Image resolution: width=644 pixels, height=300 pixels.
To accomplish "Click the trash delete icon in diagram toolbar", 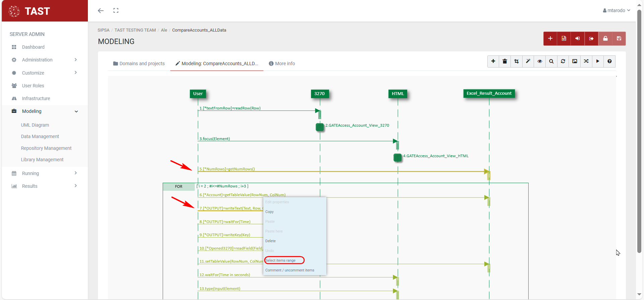I will tap(505, 61).
